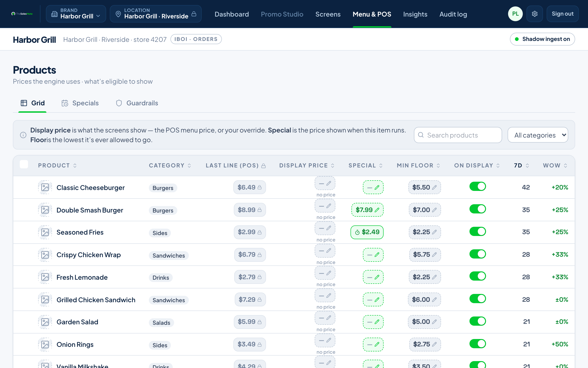The height and width of the screenshot is (368, 588).
Task: Click Fresh Lemonade product image placeholder
Action: [45, 277]
